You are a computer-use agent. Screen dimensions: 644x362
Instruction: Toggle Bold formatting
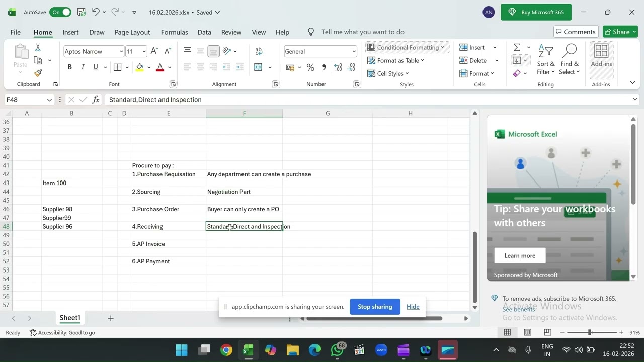tap(69, 67)
